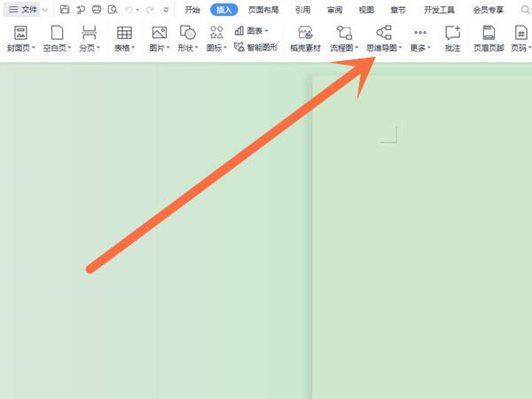Insert a comment with 批注
This screenshot has width=532, height=399.
[x=452, y=39]
